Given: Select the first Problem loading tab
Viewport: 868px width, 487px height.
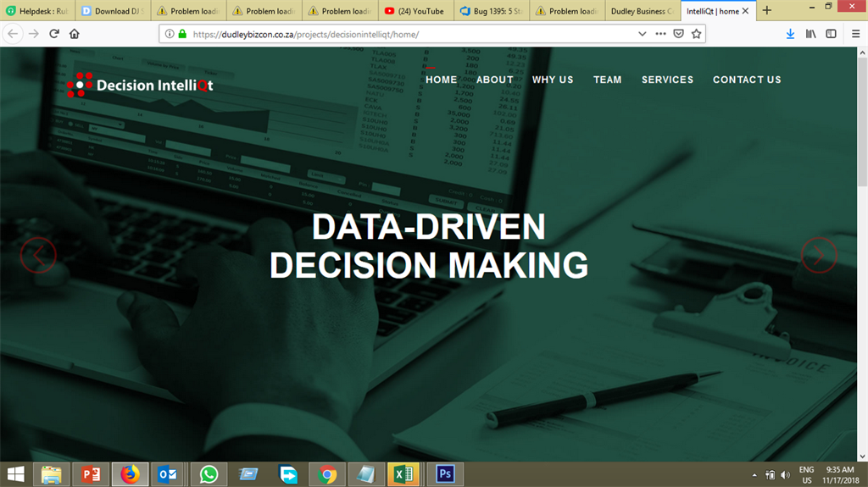Looking at the screenshot, I should (189, 11).
